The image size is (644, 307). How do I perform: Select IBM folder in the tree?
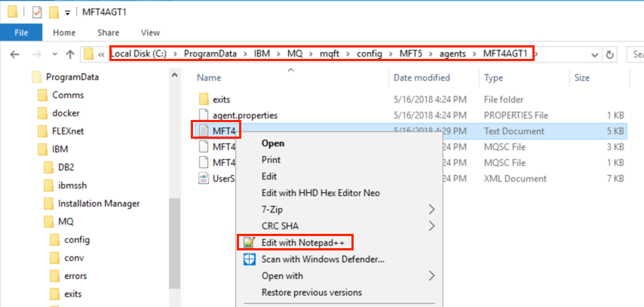click(60, 149)
